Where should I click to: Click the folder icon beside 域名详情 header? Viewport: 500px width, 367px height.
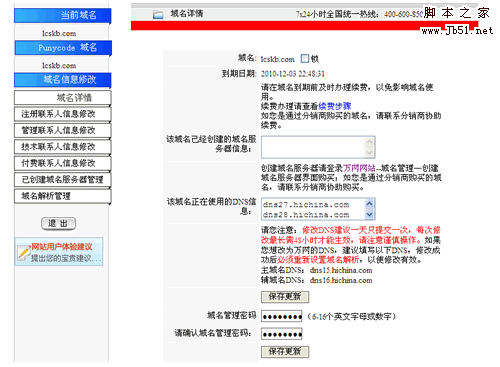(x=158, y=14)
